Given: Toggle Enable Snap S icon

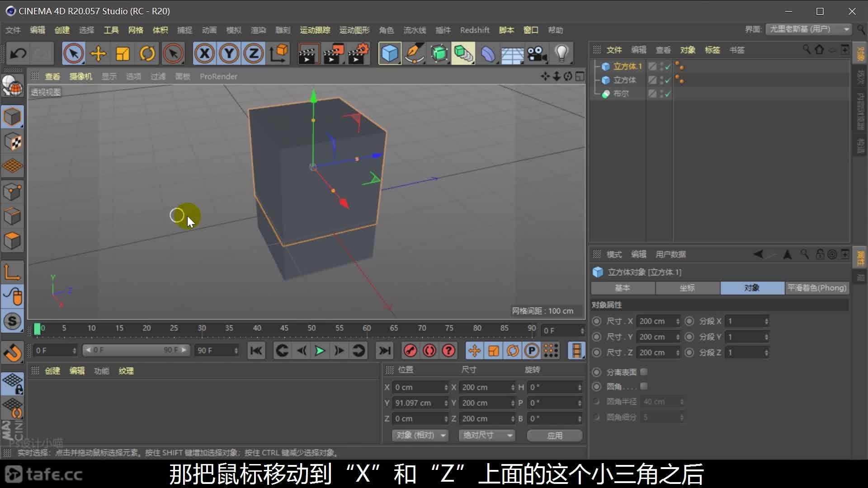Looking at the screenshot, I should click(12, 321).
